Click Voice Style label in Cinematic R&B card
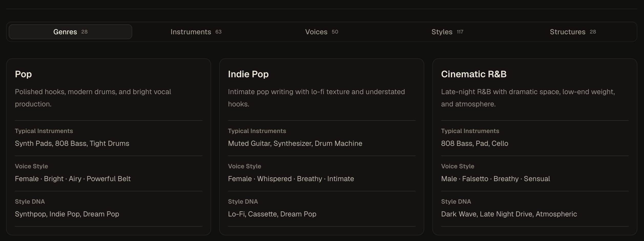The width and height of the screenshot is (644, 241). 458,166
